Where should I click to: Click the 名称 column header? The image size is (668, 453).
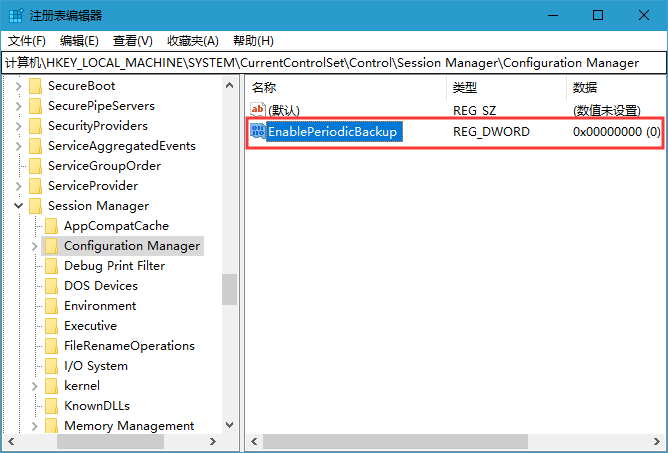pyautogui.click(x=264, y=87)
